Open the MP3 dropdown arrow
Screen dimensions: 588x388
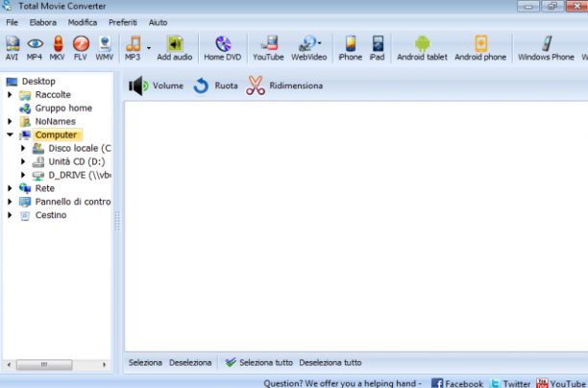click(149, 48)
